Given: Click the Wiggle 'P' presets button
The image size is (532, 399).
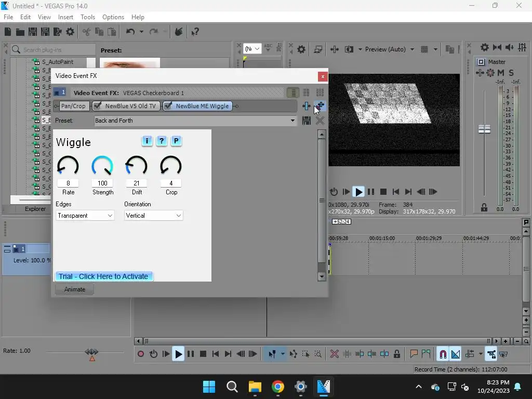Looking at the screenshot, I should [176, 141].
